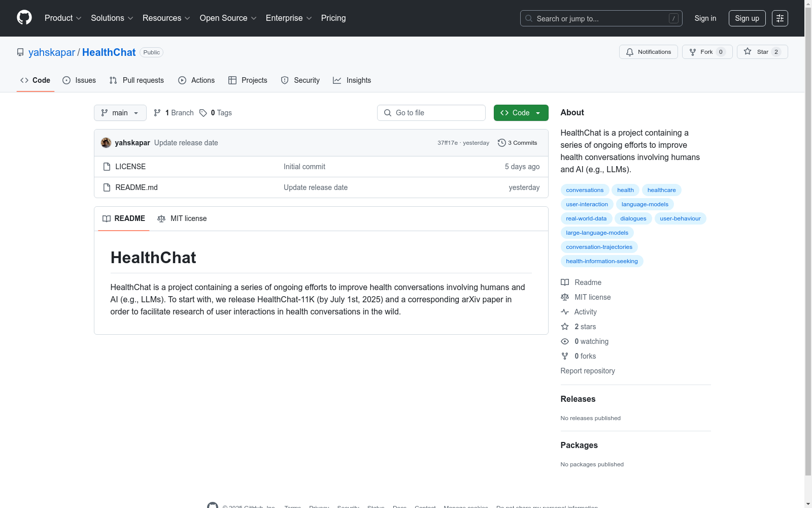Switch to the Security tab

point(300,80)
